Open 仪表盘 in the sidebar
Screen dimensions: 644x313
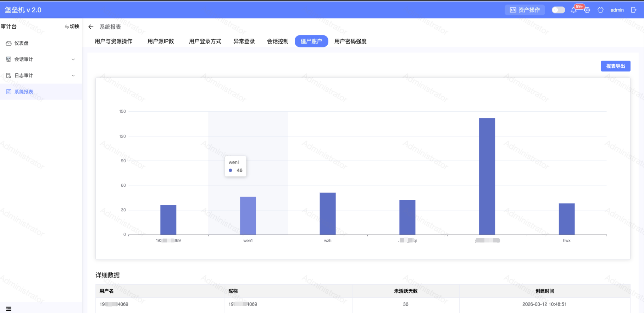(x=41, y=43)
